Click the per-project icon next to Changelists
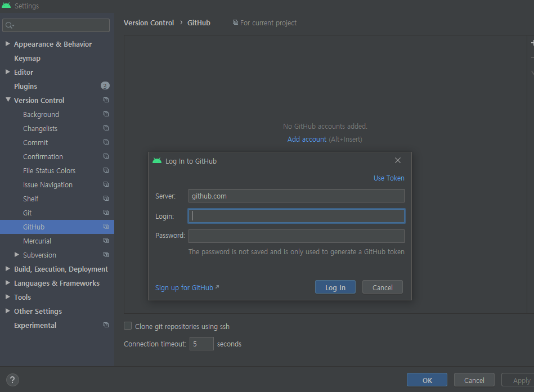The width and height of the screenshot is (534, 392). pyautogui.click(x=106, y=128)
